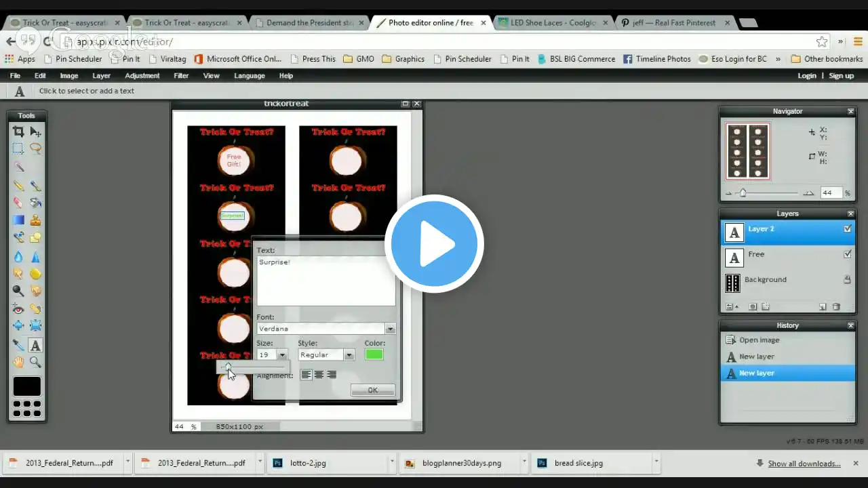This screenshot has width=868, height=488.
Task: Open the Filter menu
Action: point(181,76)
